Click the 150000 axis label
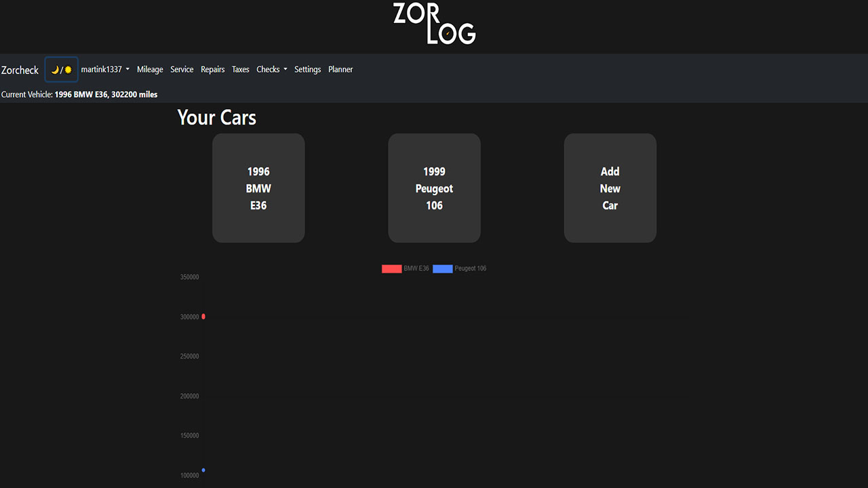Screen dimensions: 868x488 click(x=190, y=436)
